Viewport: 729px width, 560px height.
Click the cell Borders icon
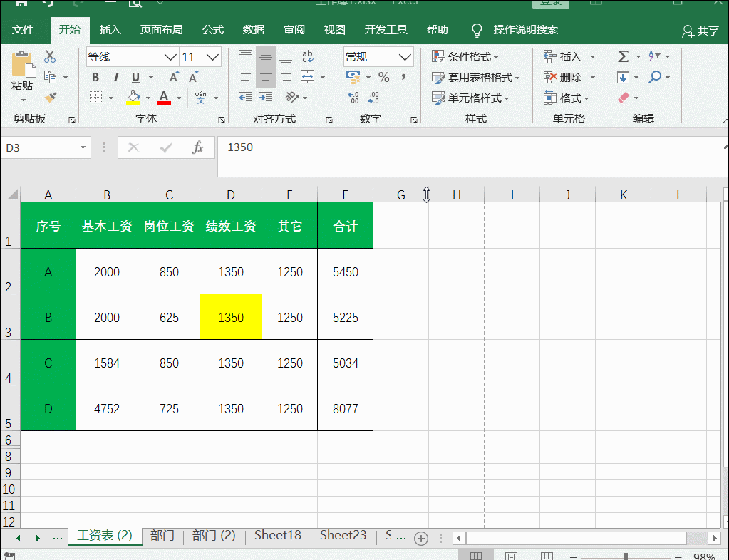pyautogui.click(x=95, y=98)
